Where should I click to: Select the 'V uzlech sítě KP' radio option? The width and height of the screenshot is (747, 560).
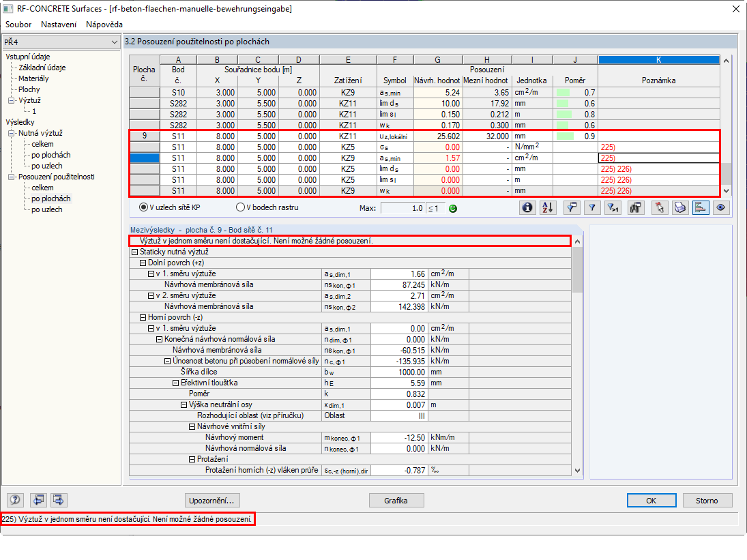pyautogui.click(x=143, y=207)
